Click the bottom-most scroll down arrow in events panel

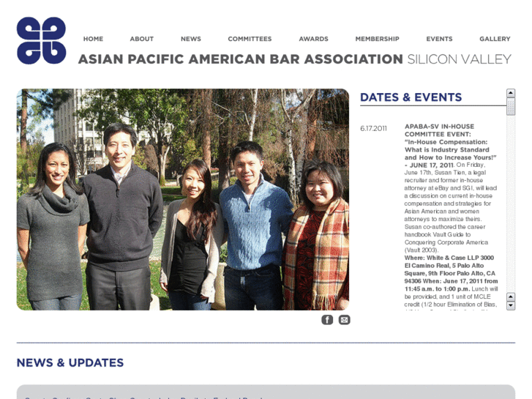point(511,305)
